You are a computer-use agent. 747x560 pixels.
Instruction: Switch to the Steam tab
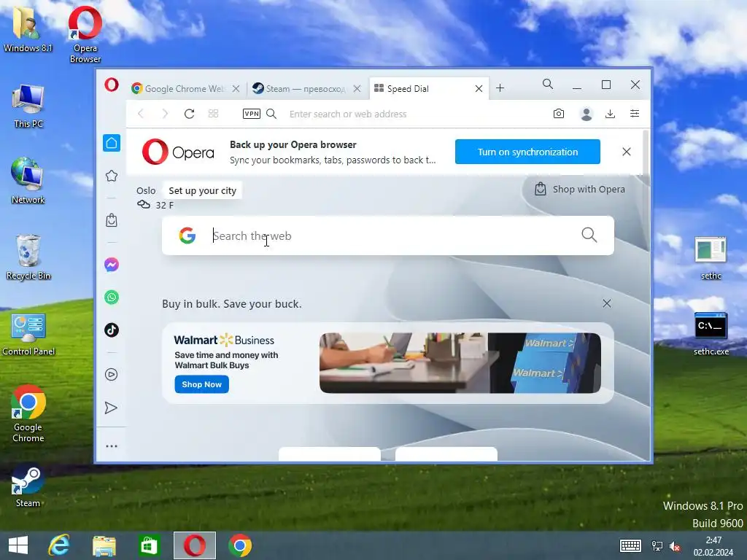306,88
